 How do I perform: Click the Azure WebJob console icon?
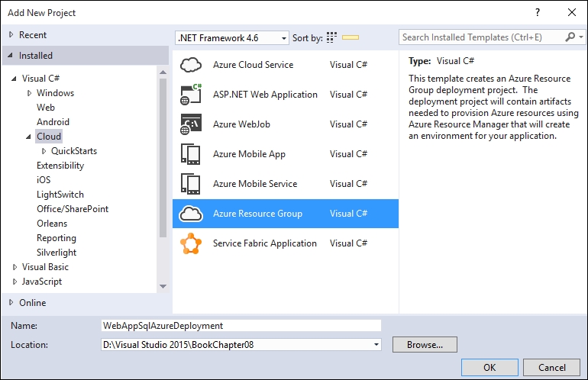191,124
